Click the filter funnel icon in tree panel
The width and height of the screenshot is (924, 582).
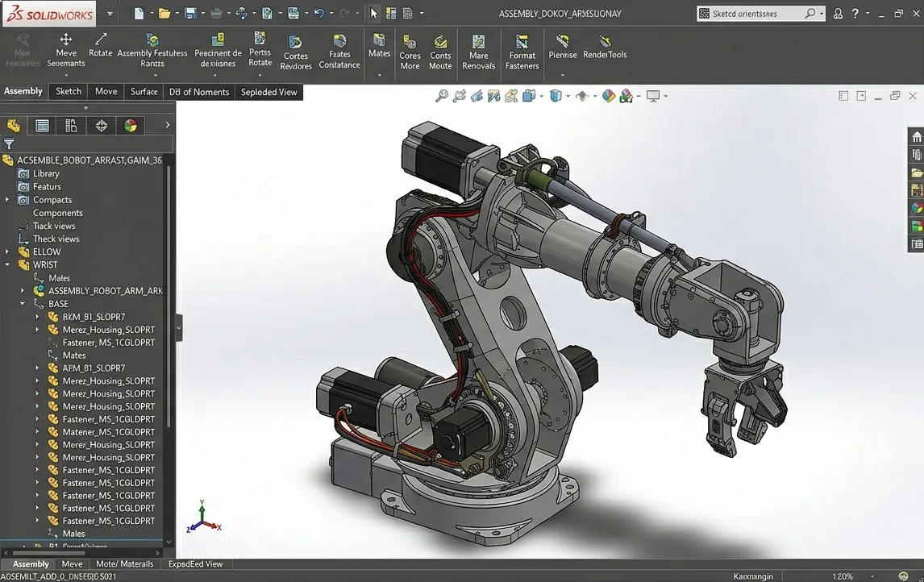pos(9,143)
